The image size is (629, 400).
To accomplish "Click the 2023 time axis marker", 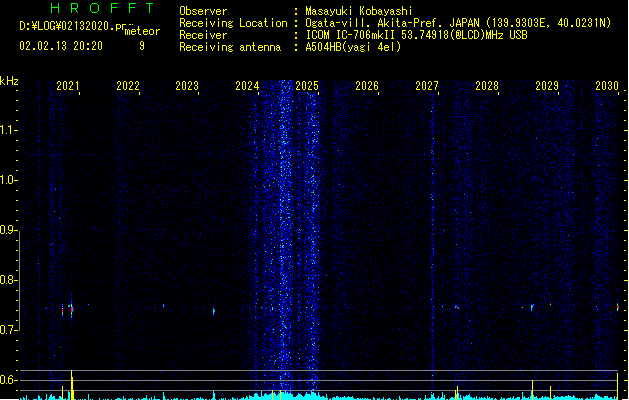I will coord(187,85).
